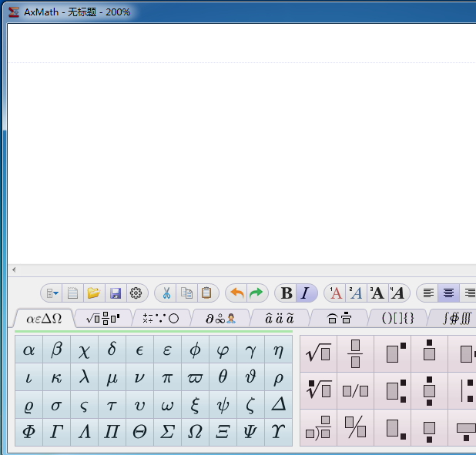Insert Greek letter chi
Screen dimensions: 476x455
coord(84,350)
